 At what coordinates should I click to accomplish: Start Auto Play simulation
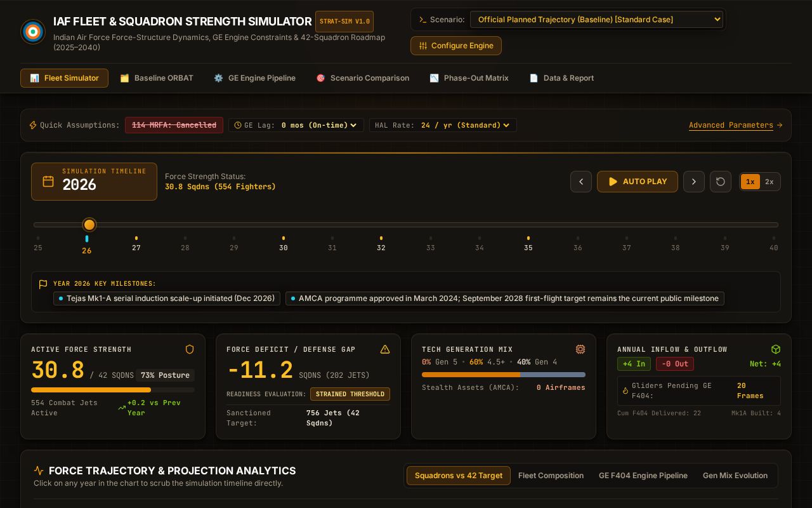[x=638, y=182]
